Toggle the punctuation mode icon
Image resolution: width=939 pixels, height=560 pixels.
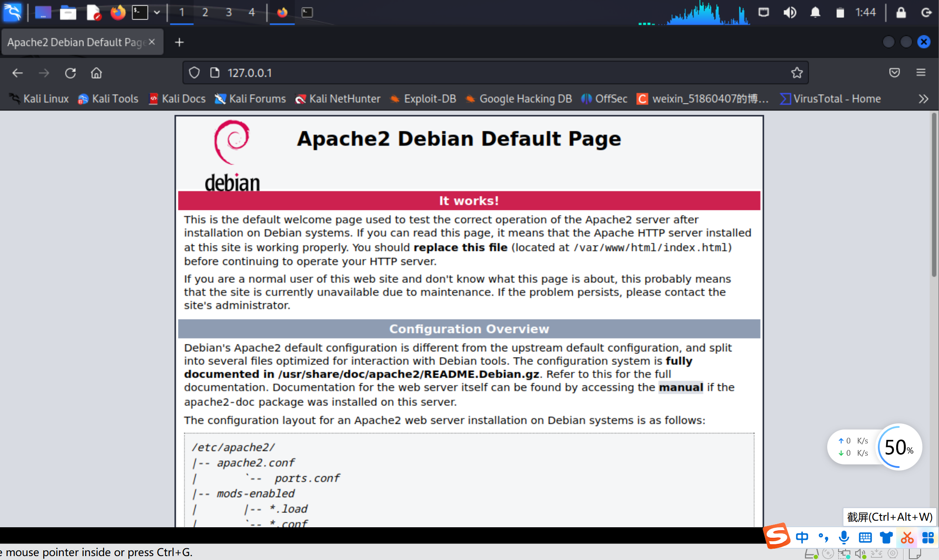click(823, 537)
